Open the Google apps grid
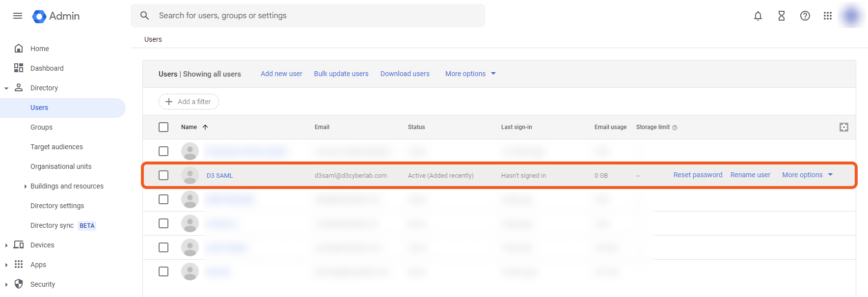Image resolution: width=868 pixels, height=297 pixels. coord(828,16)
